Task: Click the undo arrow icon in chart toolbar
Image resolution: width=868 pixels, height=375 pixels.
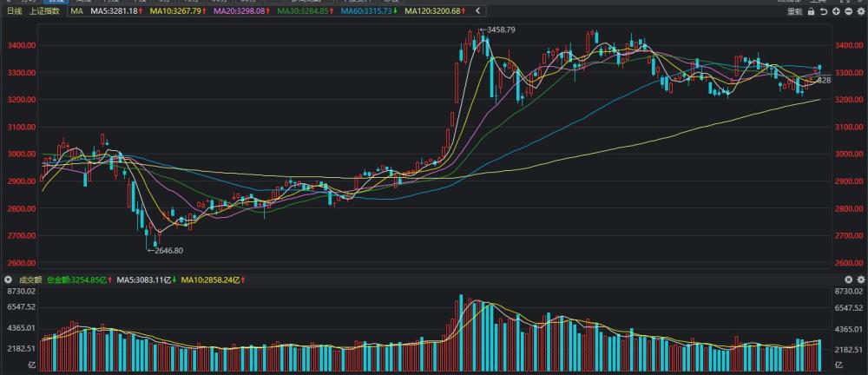Action: tap(824, 12)
